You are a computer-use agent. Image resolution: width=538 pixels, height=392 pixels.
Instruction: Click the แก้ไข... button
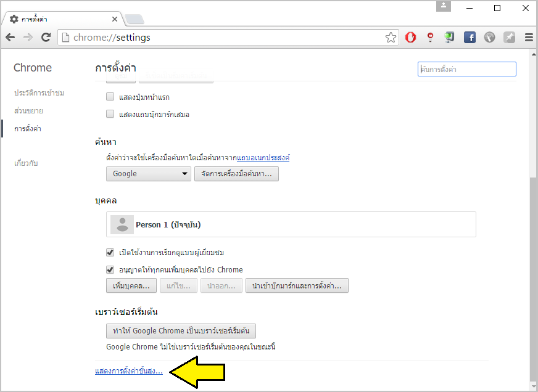pos(178,285)
